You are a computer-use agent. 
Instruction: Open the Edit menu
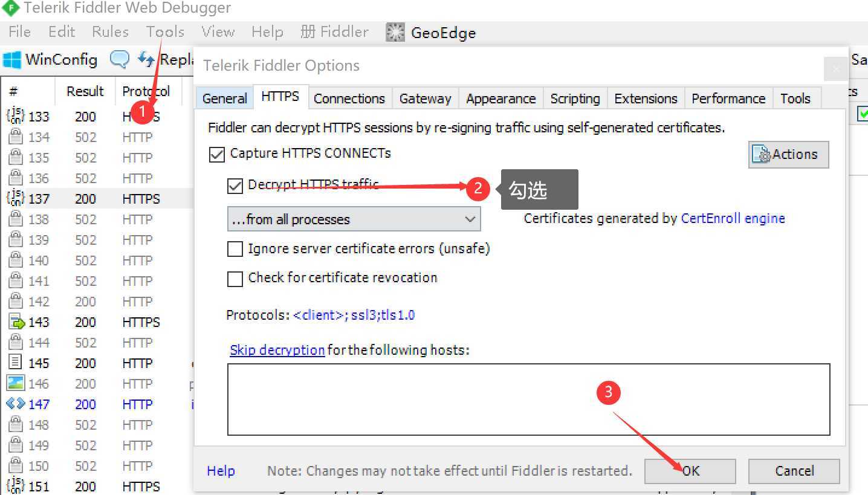tap(62, 31)
